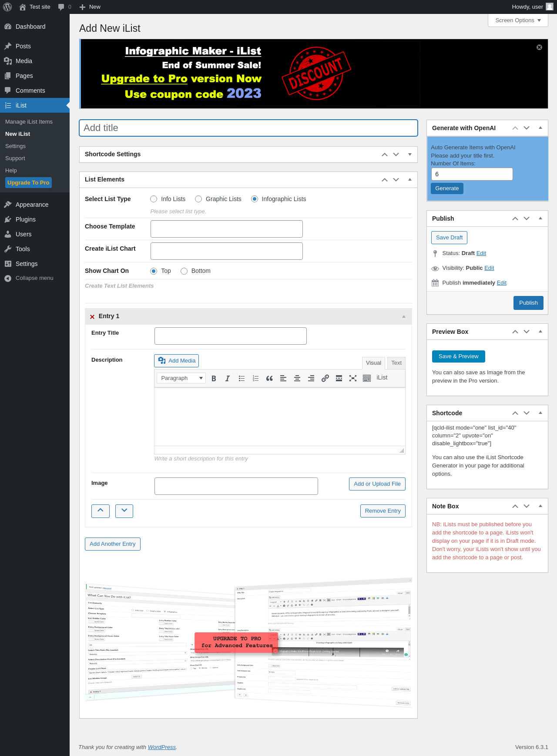The width and height of the screenshot is (557, 756).
Task: Open iList Settings submenu item
Action: tap(15, 146)
